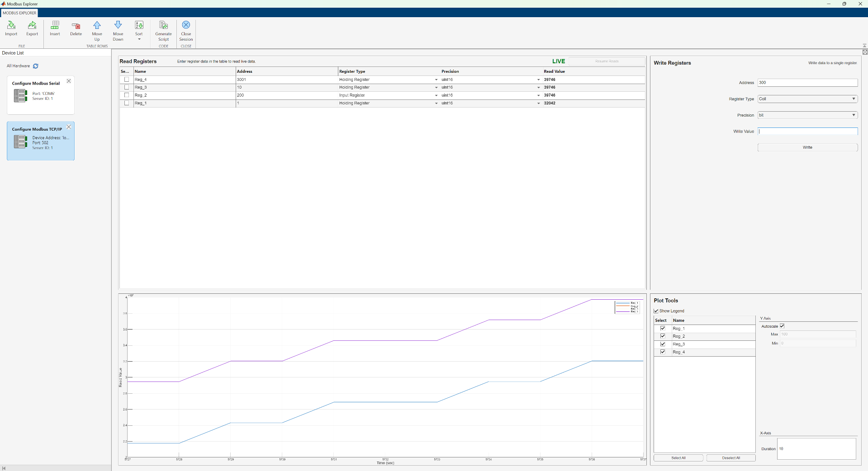The height and width of the screenshot is (471, 868).
Task: Switch to the MODBUS EXPLORER ribbon tab
Action: [x=19, y=13]
